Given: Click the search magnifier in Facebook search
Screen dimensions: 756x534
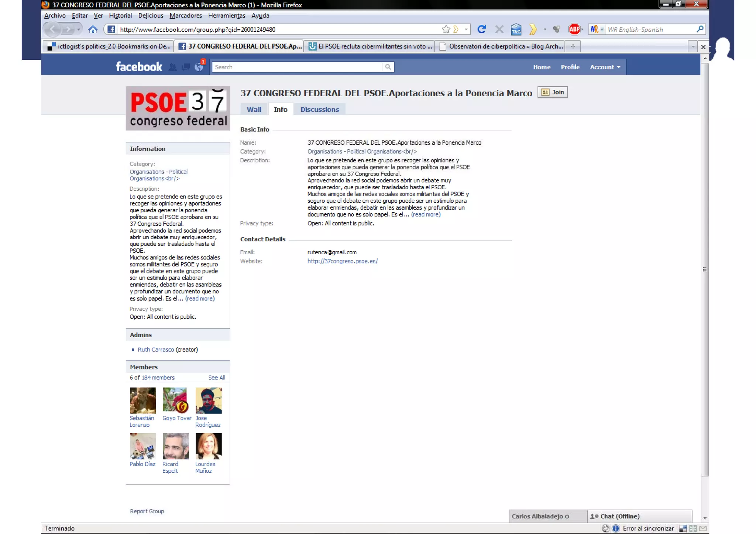Looking at the screenshot, I should point(388,67).
